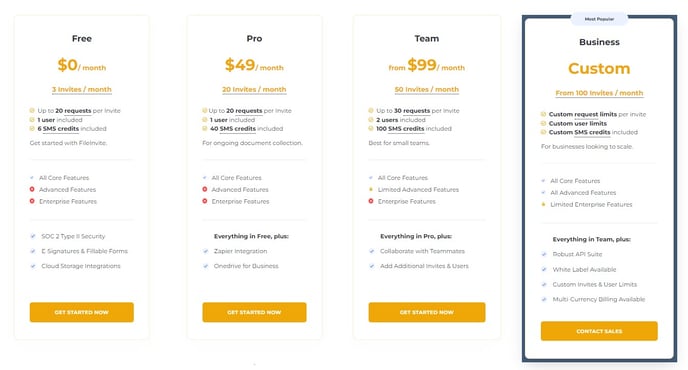
Task: Click the Pro plan Get Started Now button
Action: [254, 312]
